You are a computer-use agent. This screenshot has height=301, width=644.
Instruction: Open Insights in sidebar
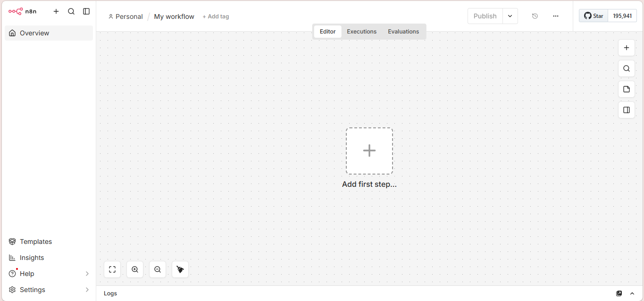click(x=49, y=258)
